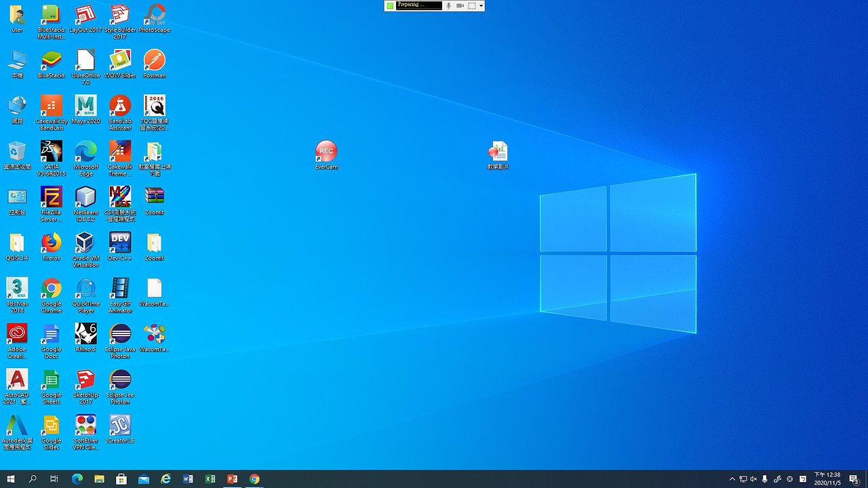This screenshot has width=868, height=488.
Task: Select the WOW Slider icon
Action: [x=120, y=64]
